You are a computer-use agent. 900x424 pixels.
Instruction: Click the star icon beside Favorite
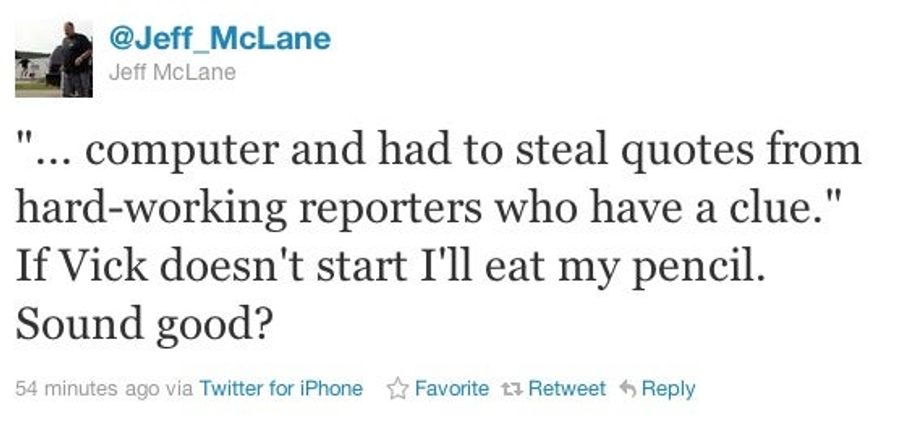pos(397,389)
